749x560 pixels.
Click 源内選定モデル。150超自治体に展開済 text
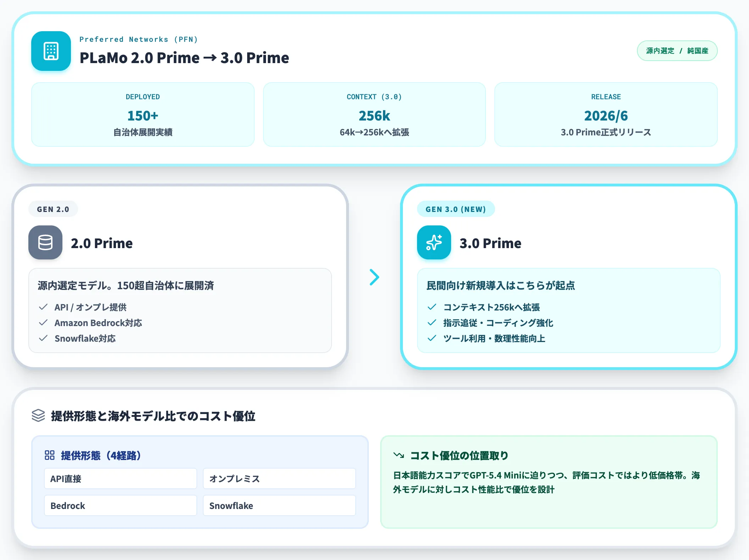(126, 285)
